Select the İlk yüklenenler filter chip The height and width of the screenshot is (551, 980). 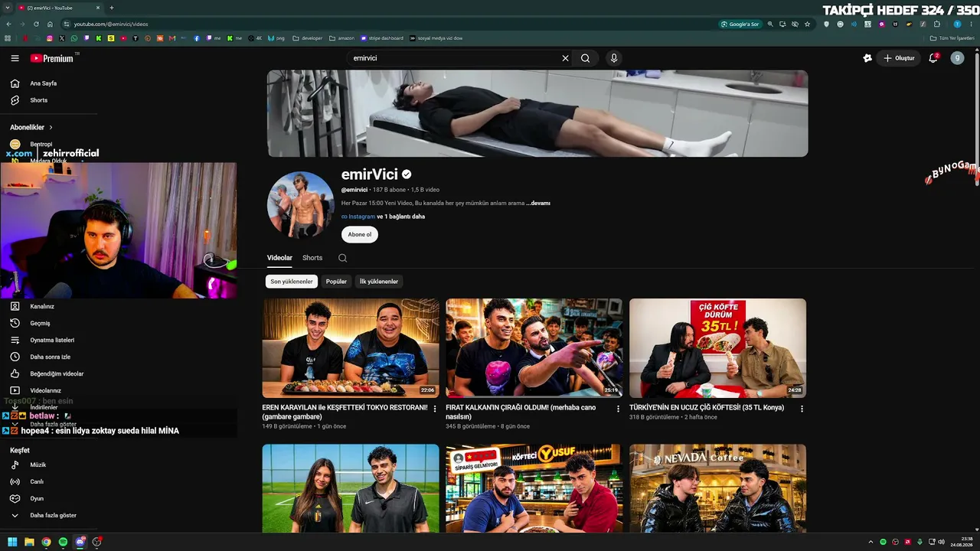click(379, 282)
